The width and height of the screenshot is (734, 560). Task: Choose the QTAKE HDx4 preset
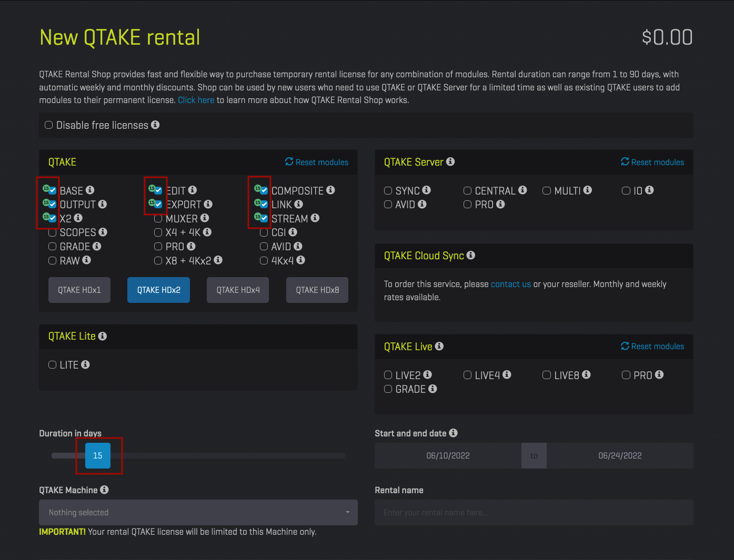(238, 290)
